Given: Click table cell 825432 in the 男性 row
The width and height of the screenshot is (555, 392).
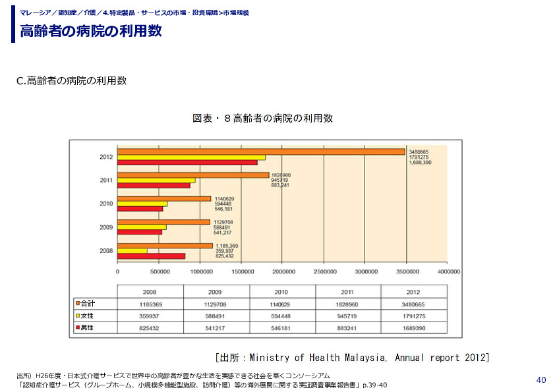Looking at the screenshot, I should [149, 328].
